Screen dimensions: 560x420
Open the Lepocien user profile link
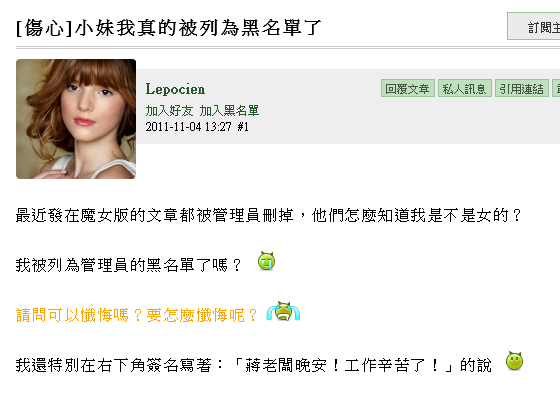tap(175, 89)
